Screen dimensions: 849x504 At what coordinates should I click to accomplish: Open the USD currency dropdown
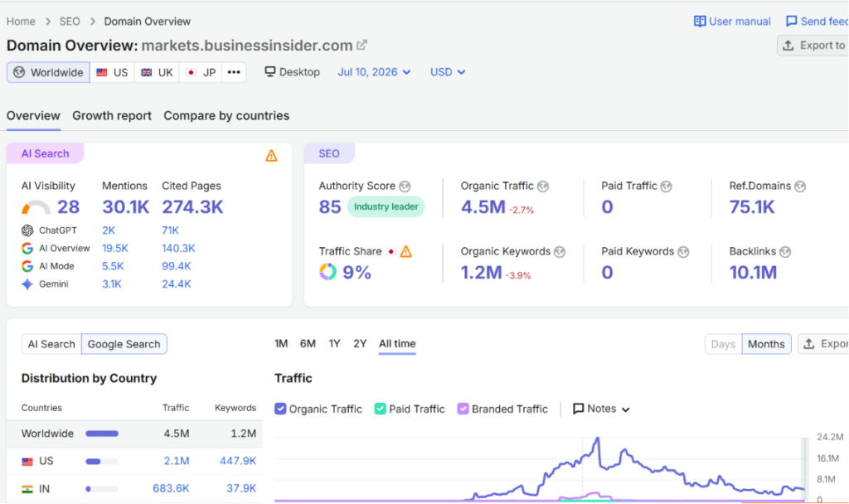(x=448, y=72)
